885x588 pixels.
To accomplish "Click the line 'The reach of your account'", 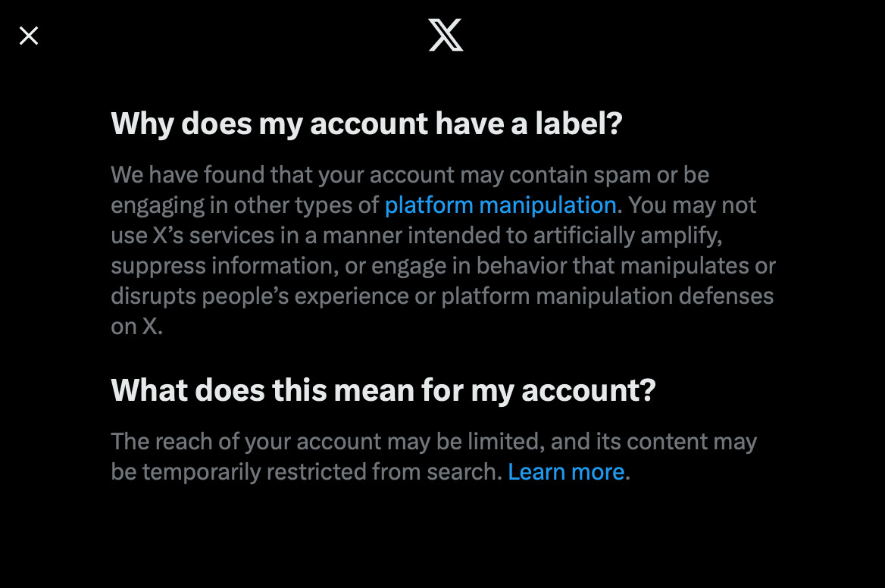I will point(434,442).
